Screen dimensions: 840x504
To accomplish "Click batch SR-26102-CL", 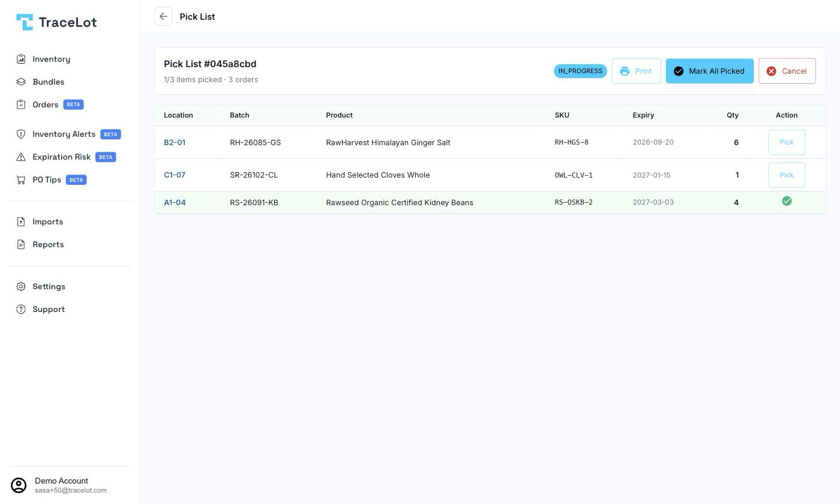I will tap(254, 175).
